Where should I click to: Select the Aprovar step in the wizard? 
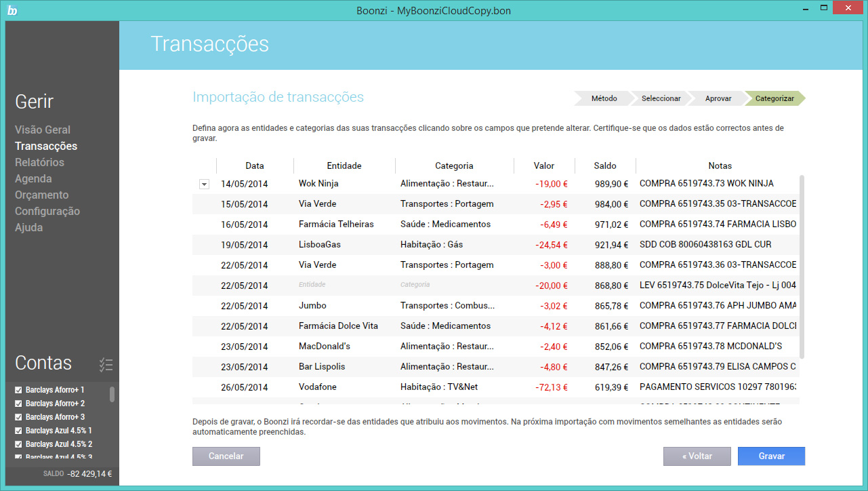click(x=718, y=98)
